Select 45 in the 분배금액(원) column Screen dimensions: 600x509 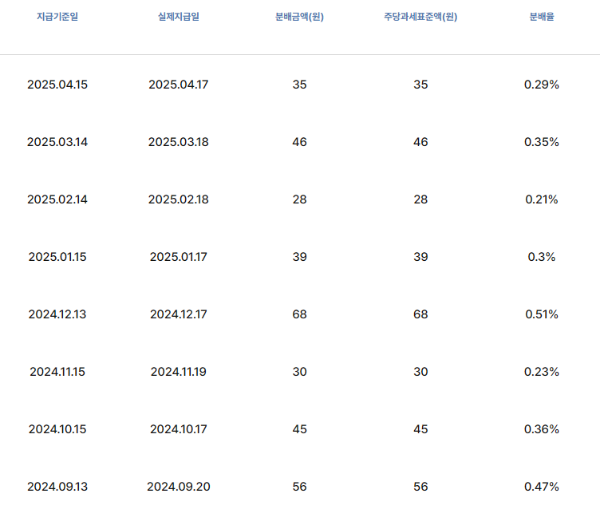[300, 429]
